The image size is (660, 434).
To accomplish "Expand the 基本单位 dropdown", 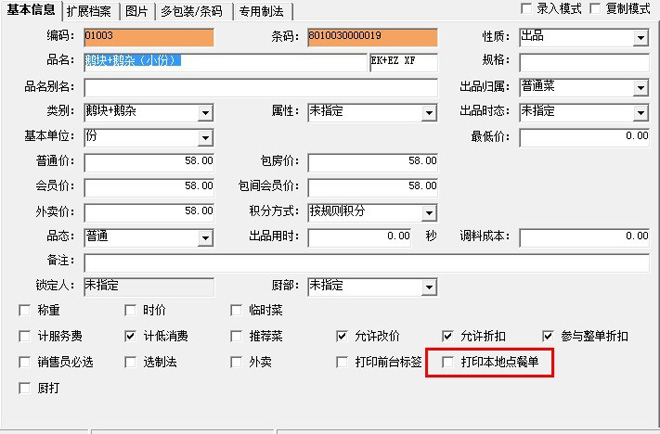I will coord(204,137).
